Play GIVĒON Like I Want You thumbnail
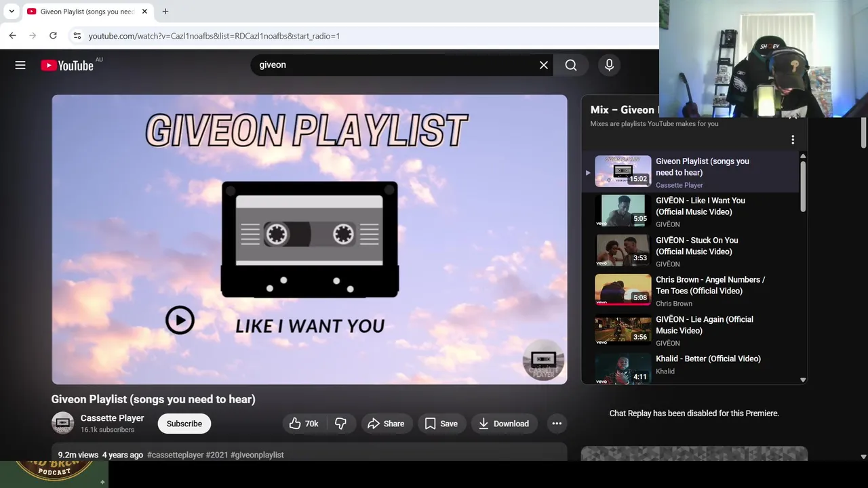The width and height of the screenshot is (868, 488). (623, 211)
